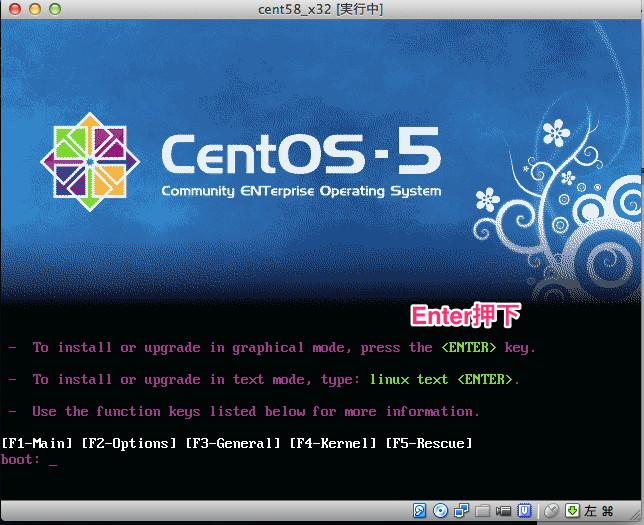Click the mouse integration indicator icon
The width and height of the screenshot is (644, 525).
click(552, 511)
